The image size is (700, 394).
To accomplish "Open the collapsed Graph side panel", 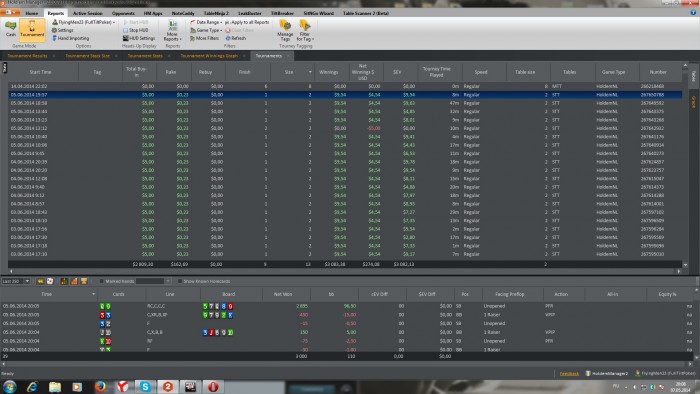I will click(x=694, y=102).
